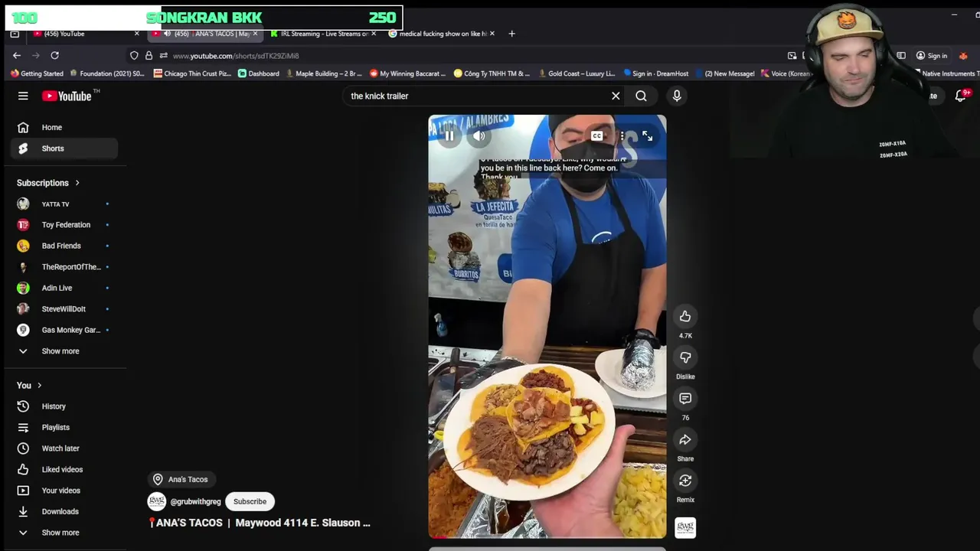Open the YouTube hamburger guide menu
Screen dimensions: 980x551
coord(23,96)
